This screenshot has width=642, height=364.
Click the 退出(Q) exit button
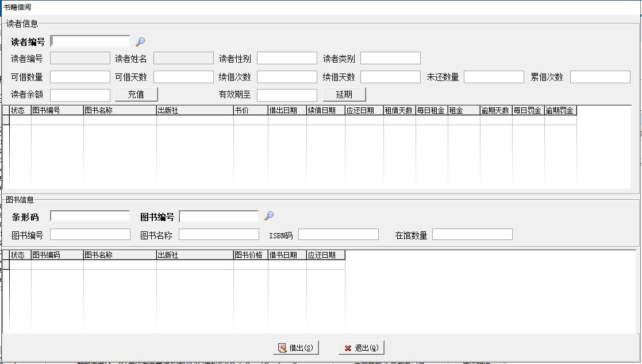click(361, 348)
